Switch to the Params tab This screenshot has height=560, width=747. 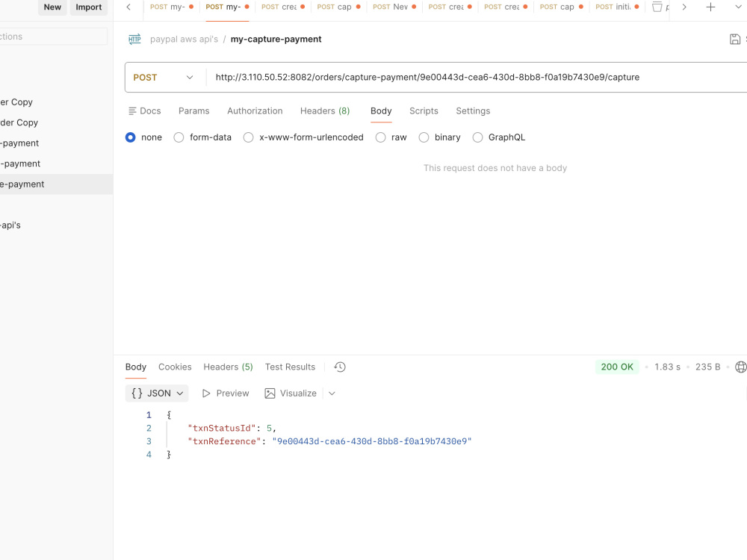(194, 111)
